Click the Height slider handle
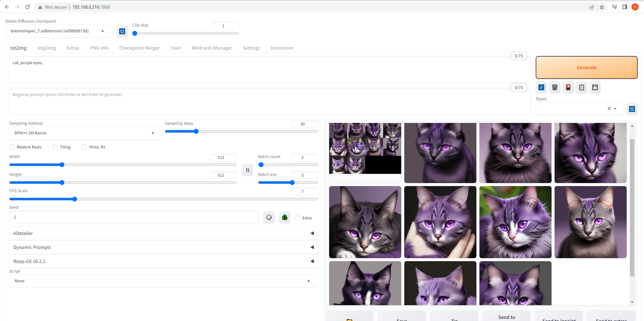Viewport: 644px width, 321px height. [62, 183]
